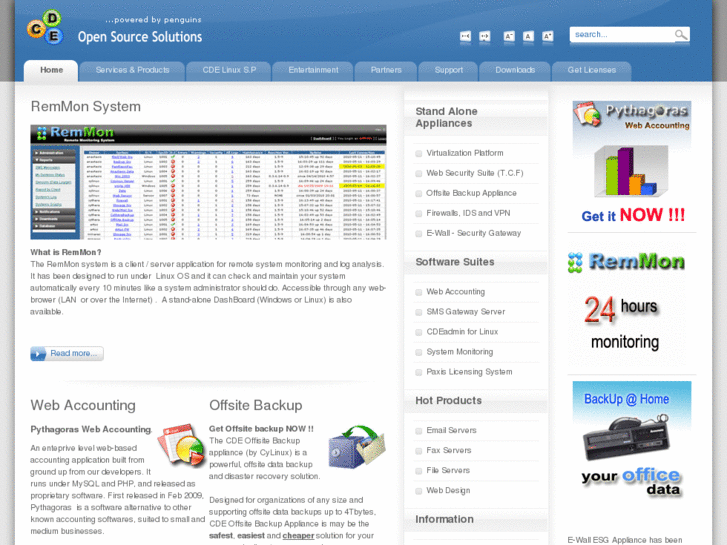Image resolution: width=727 pixels, height=545 pixels.
Task: Open the Services & Products tab
Action: pos(132,70)
